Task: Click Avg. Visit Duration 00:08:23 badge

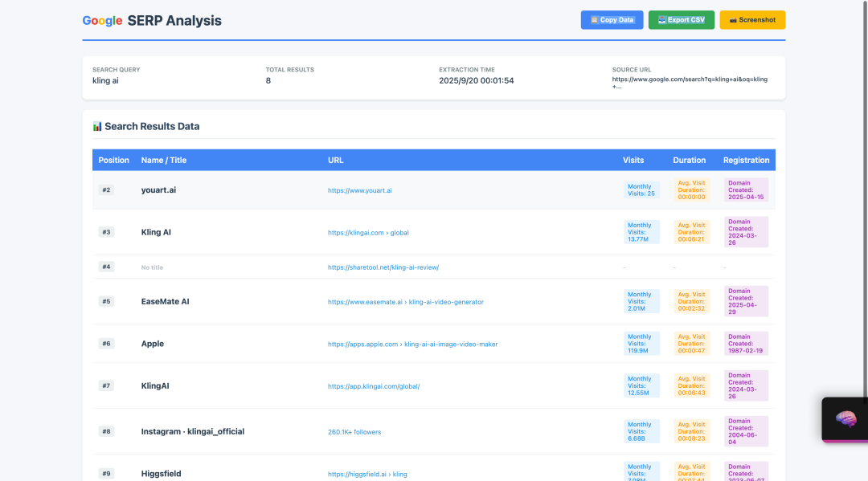Action: tap(692, 431)
